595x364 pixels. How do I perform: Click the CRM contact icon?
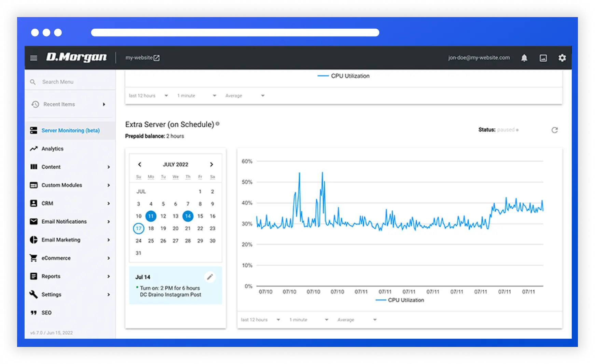click(33, 203)
